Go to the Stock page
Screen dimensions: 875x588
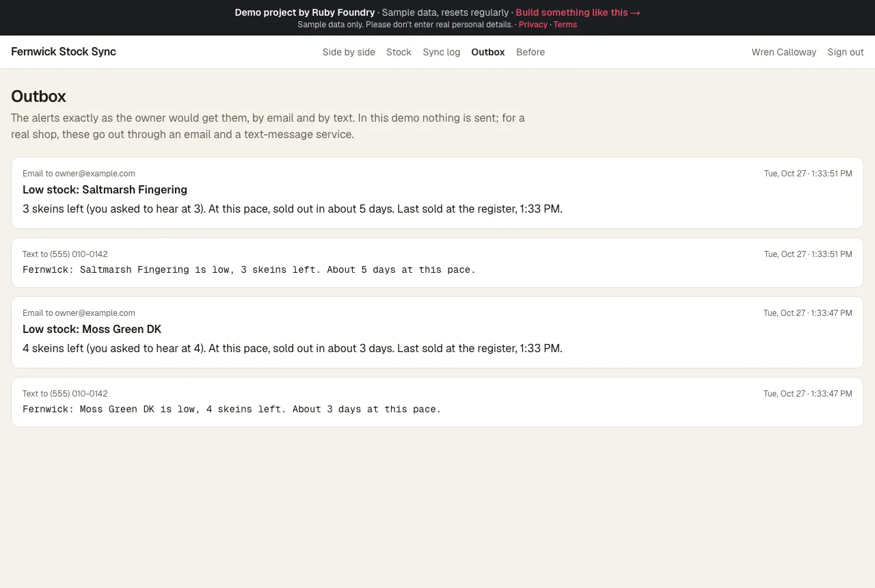(399, 52)
